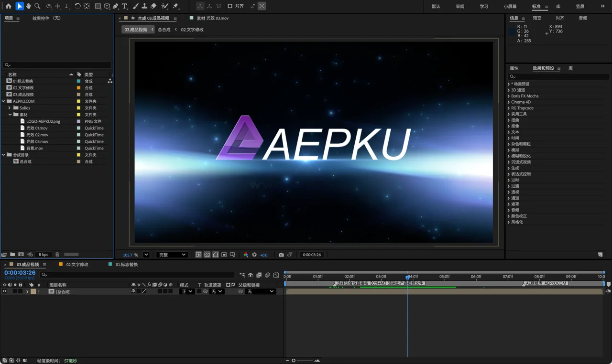This screenshot has height=364, width=612.
Task: Create new item in Effects & Presets panel
Action: click(x=601, y=255)
